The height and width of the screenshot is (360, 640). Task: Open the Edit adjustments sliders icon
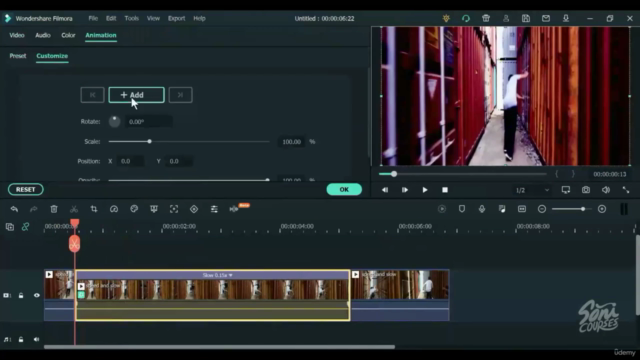click(214, 209)
